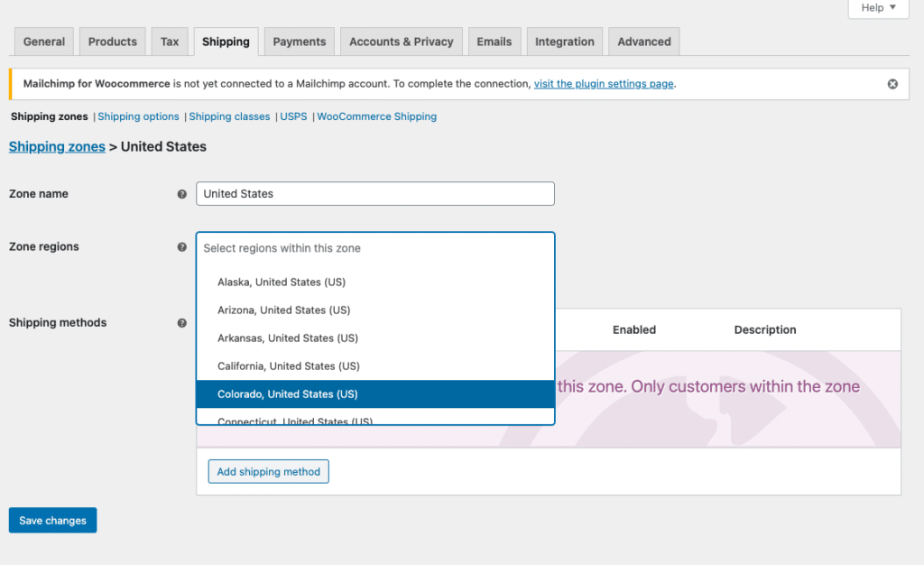
Task: Click inside the Zone name field
Action: pyautogui.click(x=374, y=193)
